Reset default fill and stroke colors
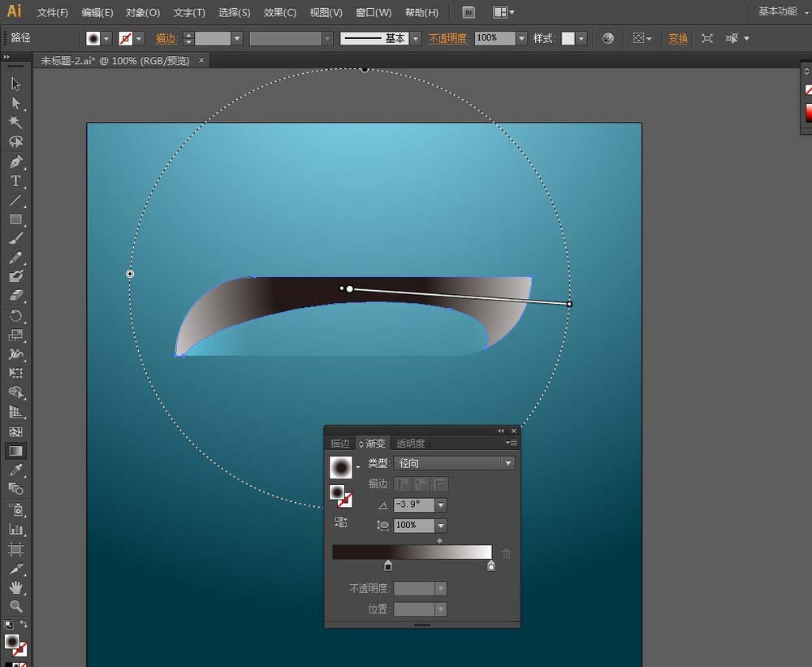 [x=8, y=625]
